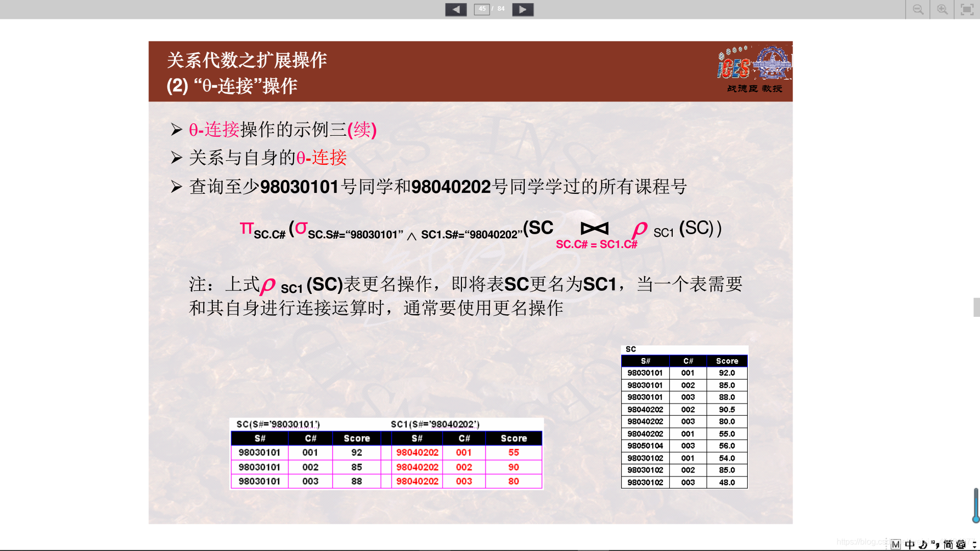Click the vertical scrollbar thumb at right edge
Viewport: 980px width, 551px height.
coord(976,307)
